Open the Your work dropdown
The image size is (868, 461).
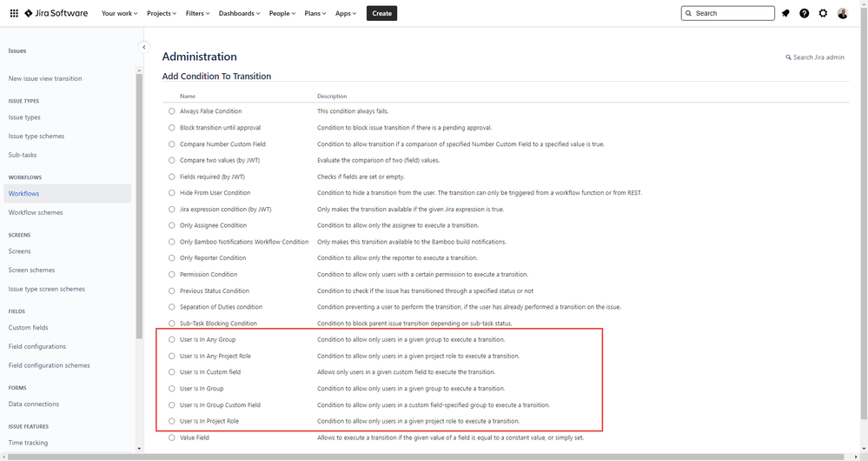(x=120, y=13)
